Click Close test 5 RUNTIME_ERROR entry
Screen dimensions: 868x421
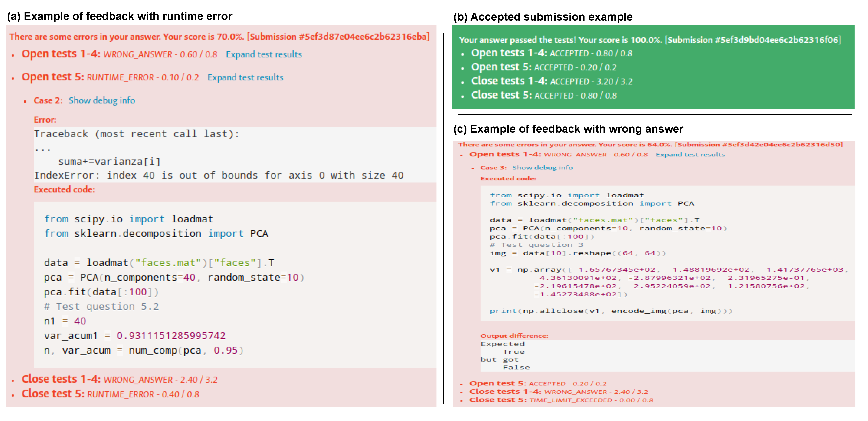(53, 394)
